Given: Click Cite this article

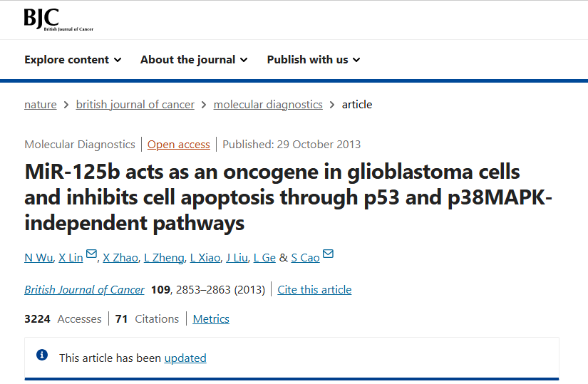Looking at the screenshot, I should [x=314, y=289].
